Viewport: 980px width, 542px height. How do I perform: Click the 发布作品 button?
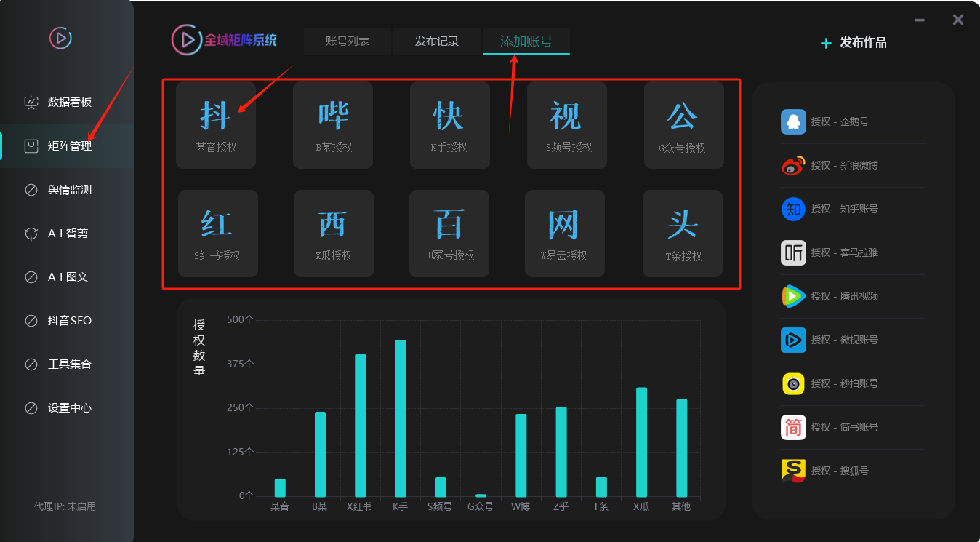point(854,43)
